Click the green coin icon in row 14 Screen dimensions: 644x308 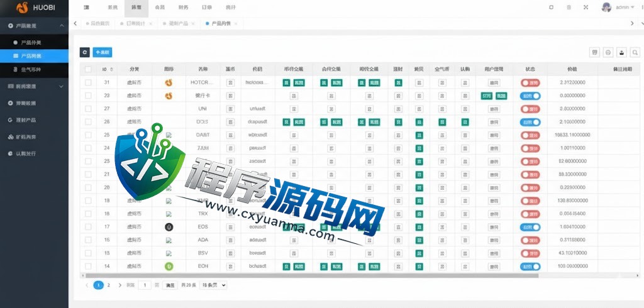[169, 266]
